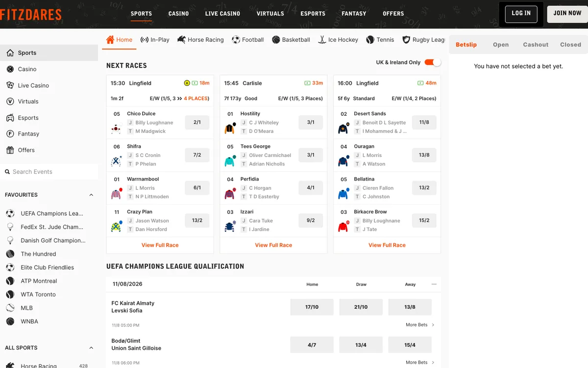This screenshot has width=588, height=368.
Task: Open More Bets for Bodø/Glimt match
Action: [420, 363]
